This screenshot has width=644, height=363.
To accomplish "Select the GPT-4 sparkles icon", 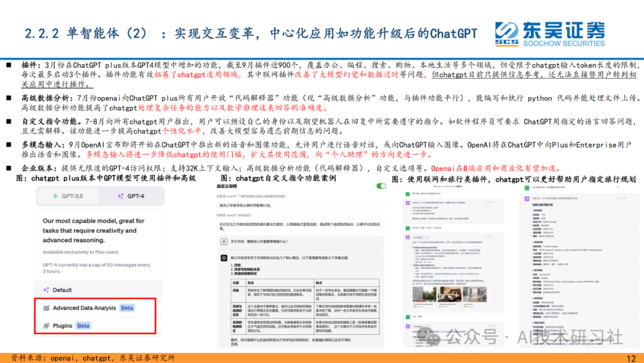I will click(x=120, y=196).
